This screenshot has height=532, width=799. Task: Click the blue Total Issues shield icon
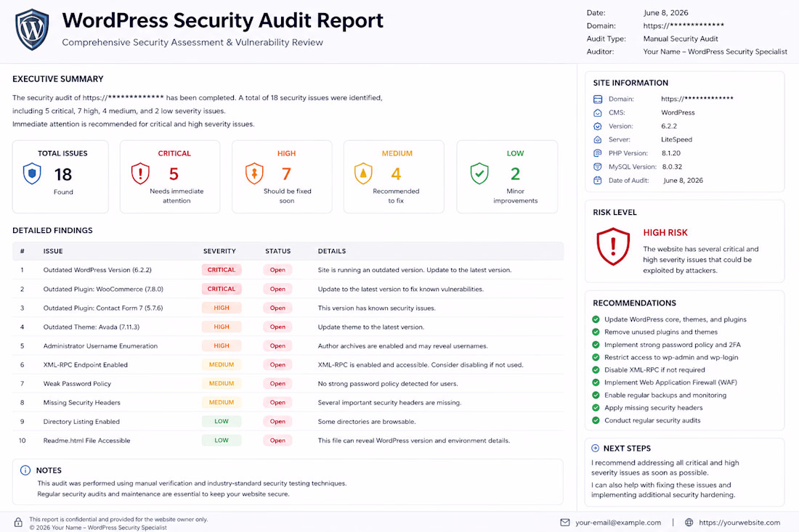tap(32, 173)
